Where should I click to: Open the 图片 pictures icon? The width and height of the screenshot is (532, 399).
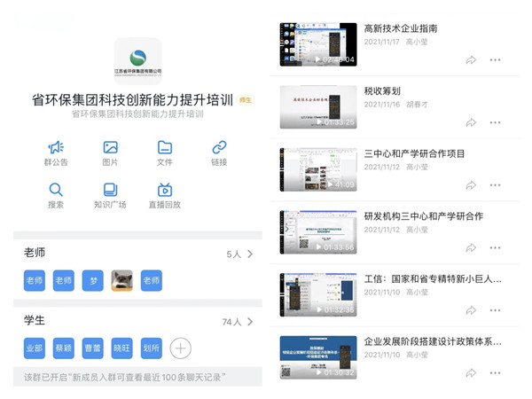(x=110, y=148)
